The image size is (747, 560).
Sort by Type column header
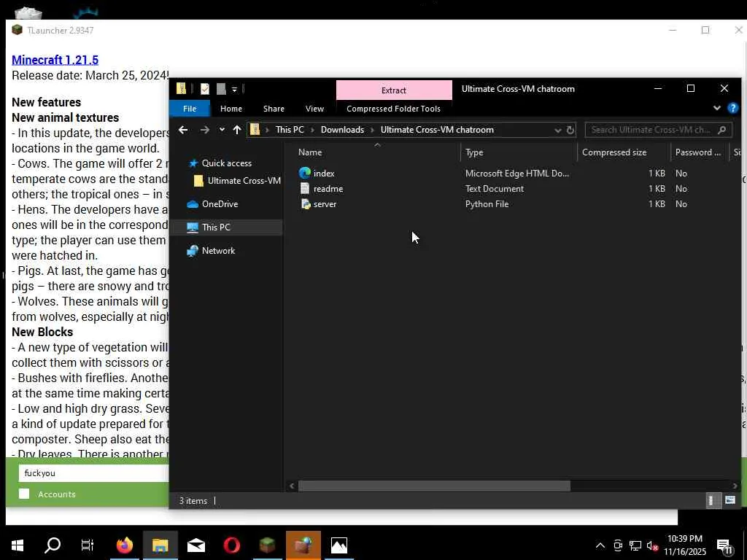(x=474, y=152)
